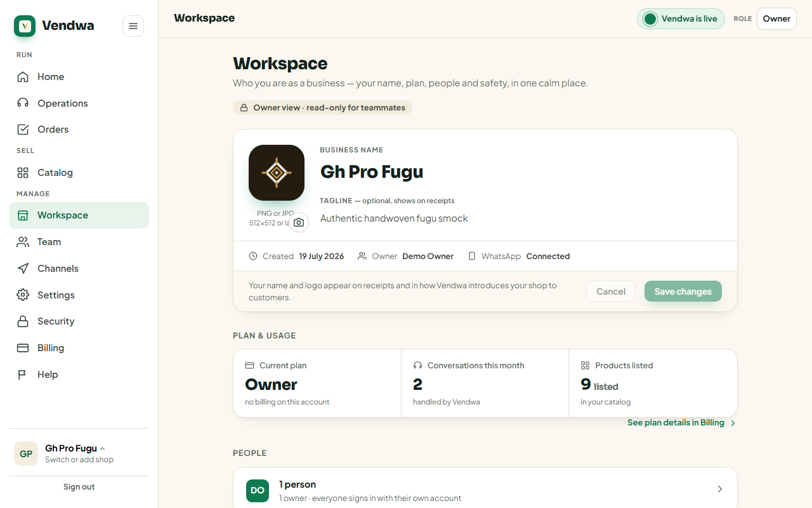This screenshot has height=508, width=812.
Task: Click the 'no billing on this account' text
Action: click(x=287, y=402)
